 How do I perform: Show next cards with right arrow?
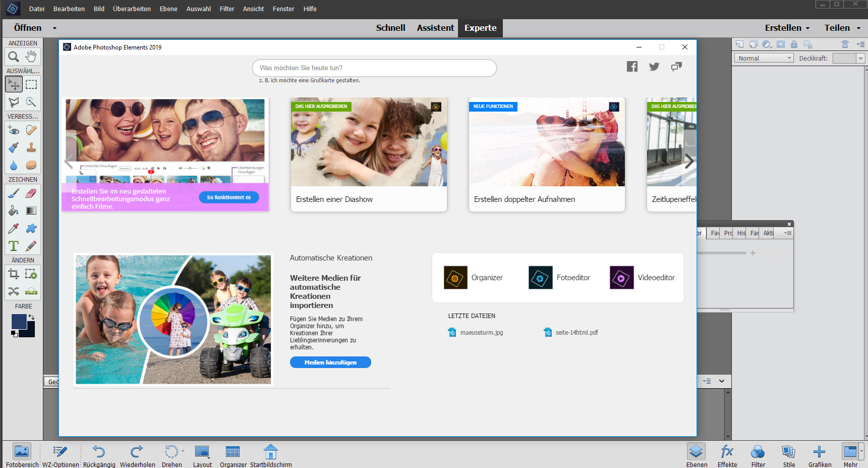689,162
